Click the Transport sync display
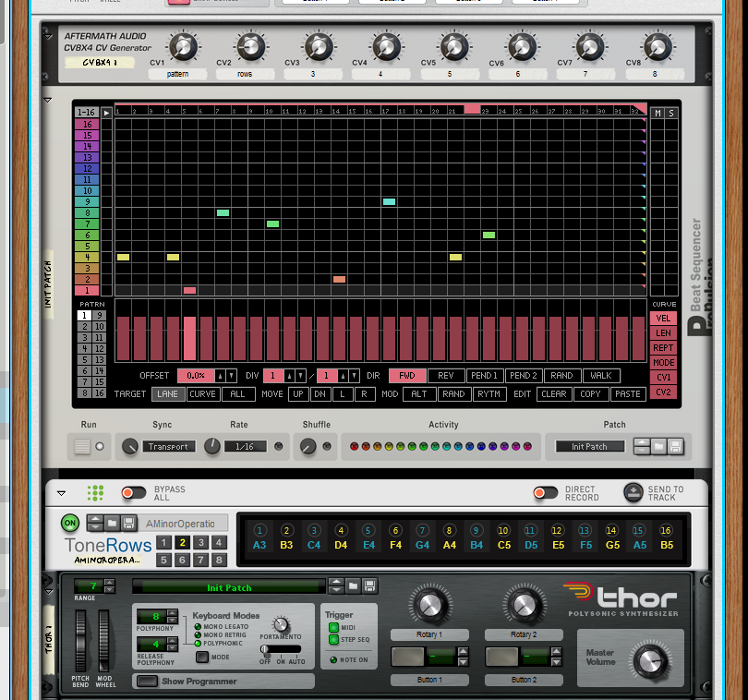This screenshot has width=748, height=700. tap(168, 447)
